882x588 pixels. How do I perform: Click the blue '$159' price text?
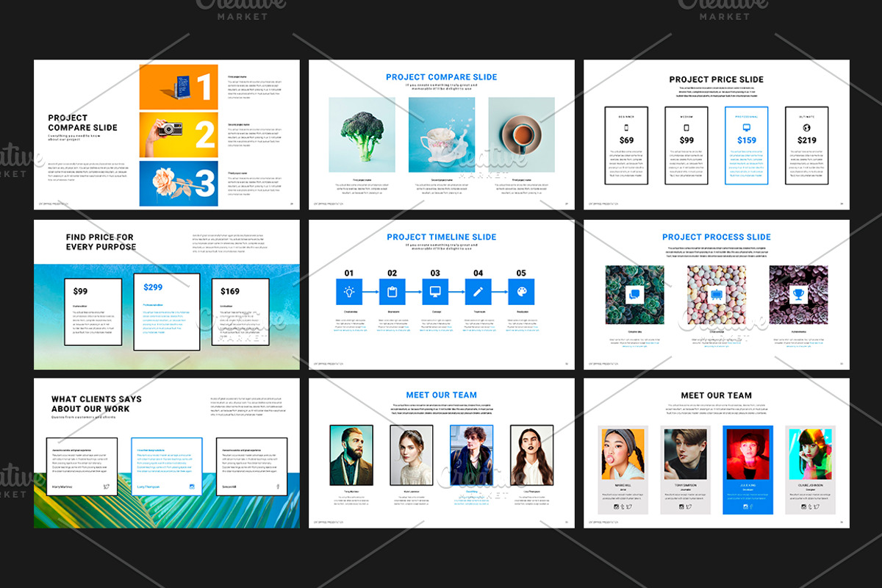(747, 140)
